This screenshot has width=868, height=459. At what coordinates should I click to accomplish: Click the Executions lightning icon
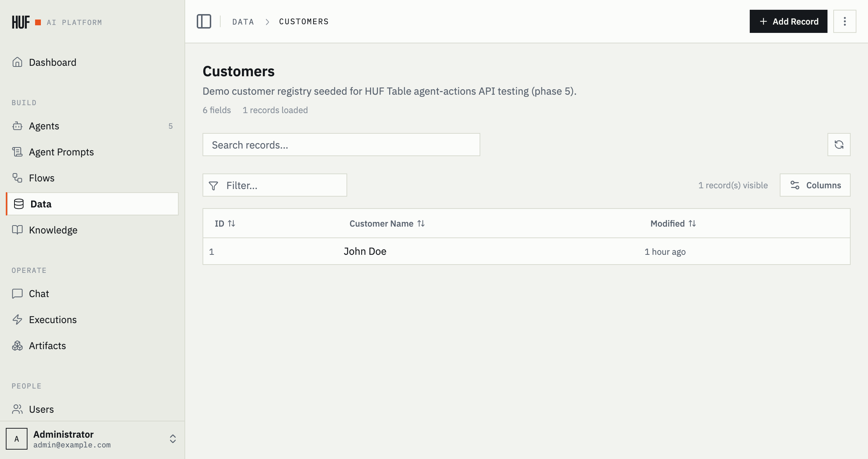(x=17, y=319)
